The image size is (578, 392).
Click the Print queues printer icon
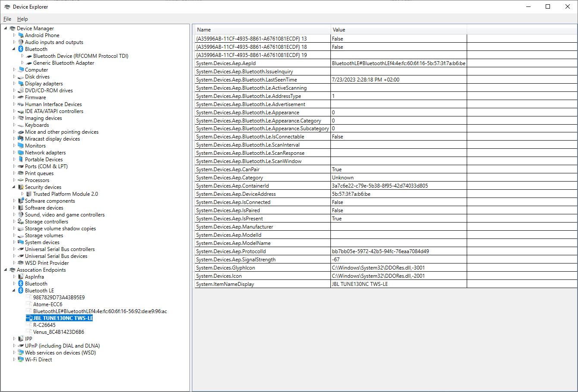coord(21,173)
